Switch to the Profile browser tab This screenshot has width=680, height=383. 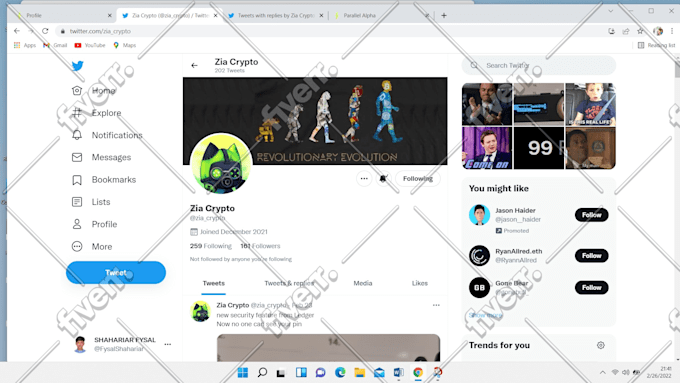(x=63, y=15)
